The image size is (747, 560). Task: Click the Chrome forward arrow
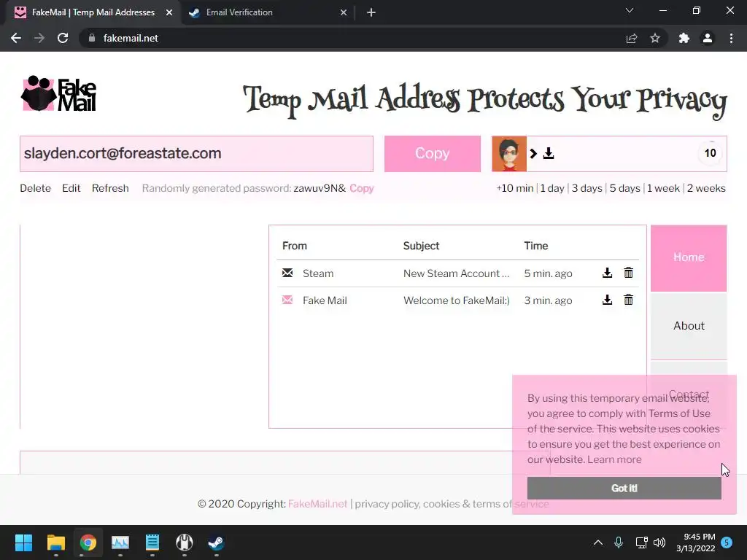coord(39,38)
